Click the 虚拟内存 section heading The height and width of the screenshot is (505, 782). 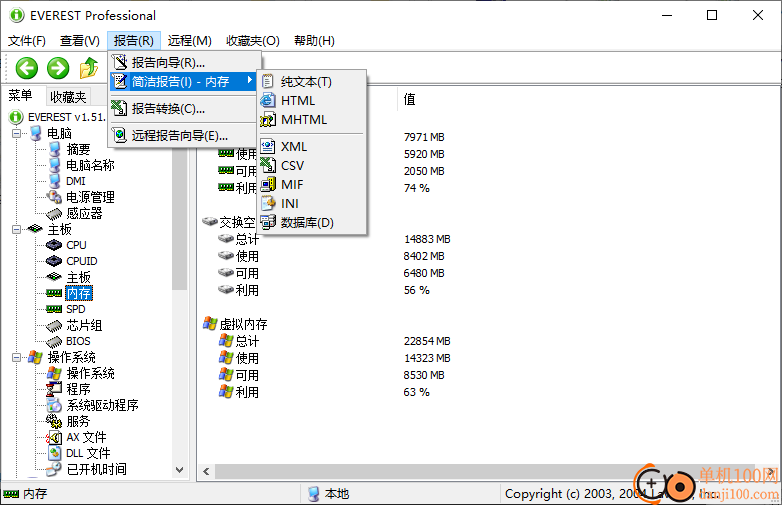(x=243, y=324)
